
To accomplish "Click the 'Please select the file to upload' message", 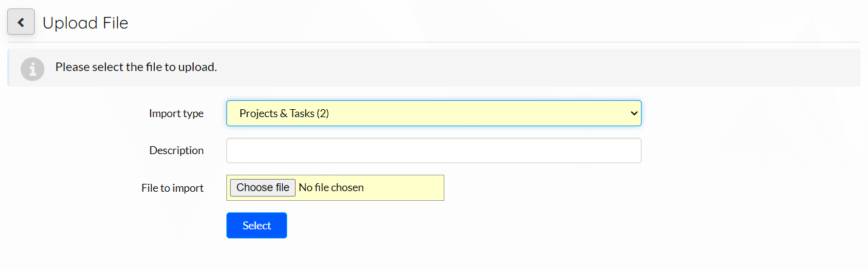I will point(136,67).
